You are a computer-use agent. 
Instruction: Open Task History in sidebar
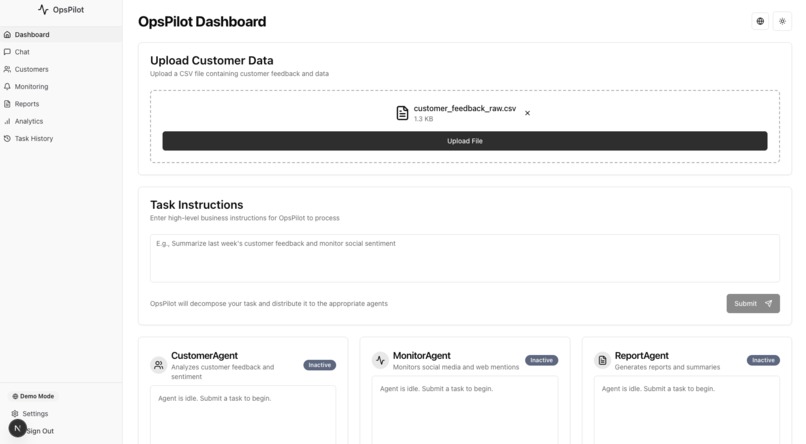(61, 138)
